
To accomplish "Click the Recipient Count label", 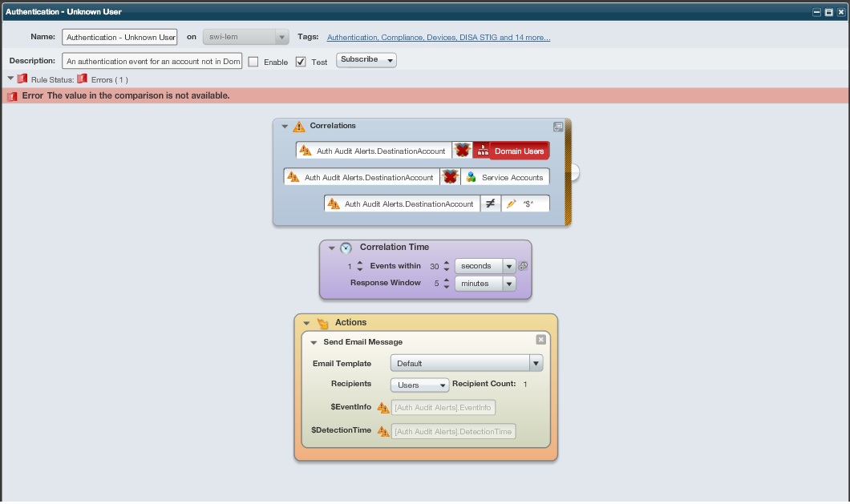I will (x=484, y=384).
